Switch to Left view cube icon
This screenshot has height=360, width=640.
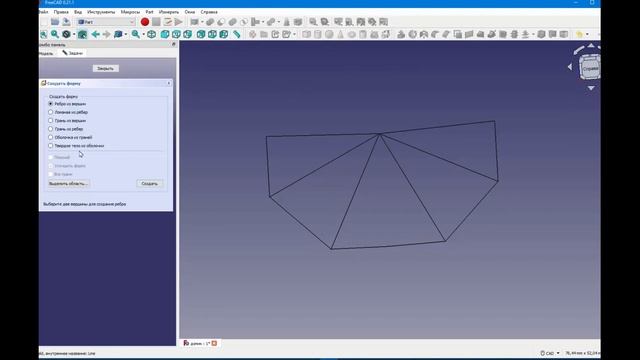click(x=224, y=34)
